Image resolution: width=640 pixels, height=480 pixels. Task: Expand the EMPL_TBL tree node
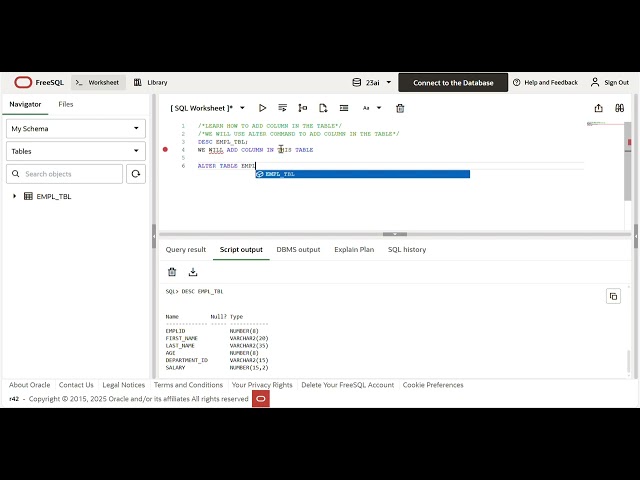coord(14,196)
